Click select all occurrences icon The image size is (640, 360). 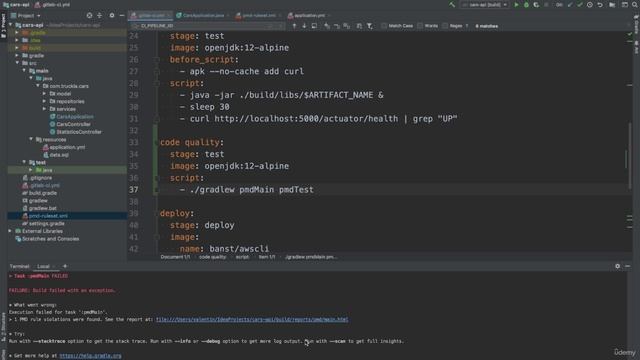[x=347, y=26]
